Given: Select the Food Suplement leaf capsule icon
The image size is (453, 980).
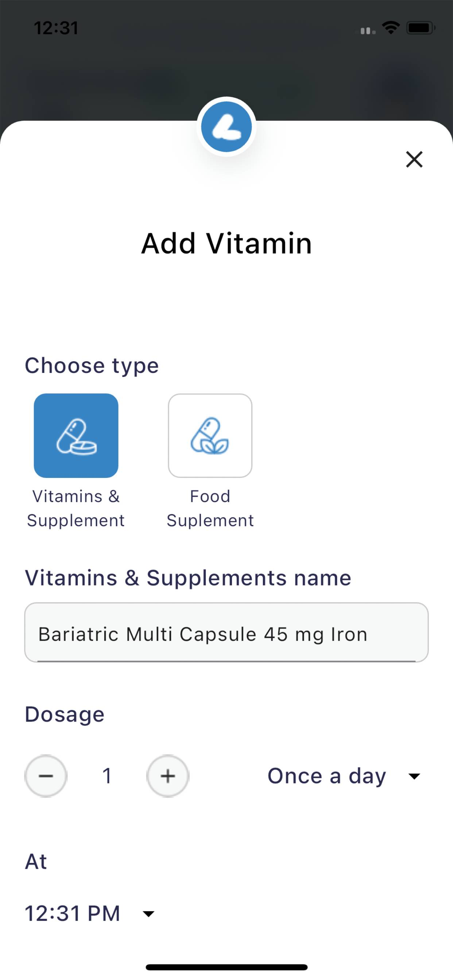Looking at the screenshot, I should (210, 435).
